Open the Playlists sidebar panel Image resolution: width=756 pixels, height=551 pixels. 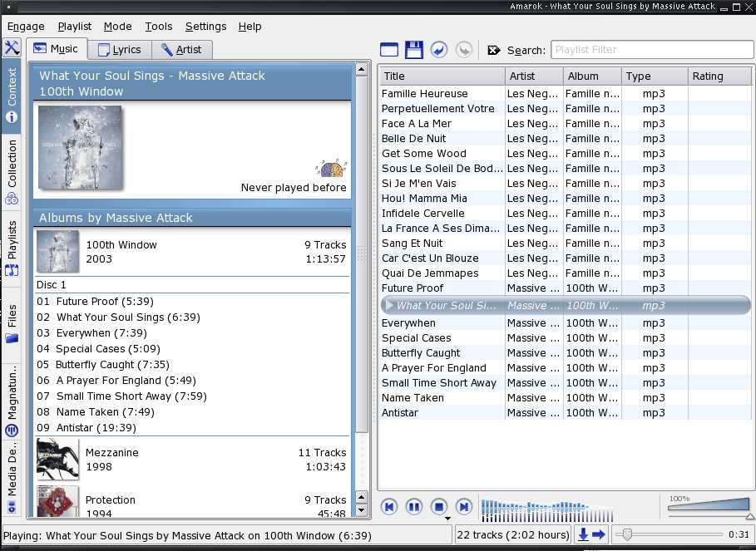click(12, 248)
